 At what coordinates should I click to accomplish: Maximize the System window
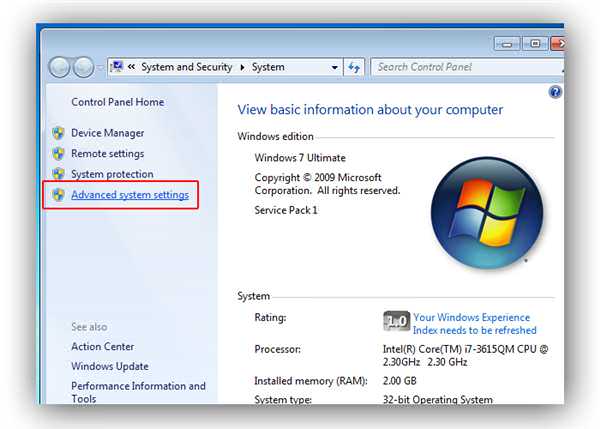click(535, 44)
